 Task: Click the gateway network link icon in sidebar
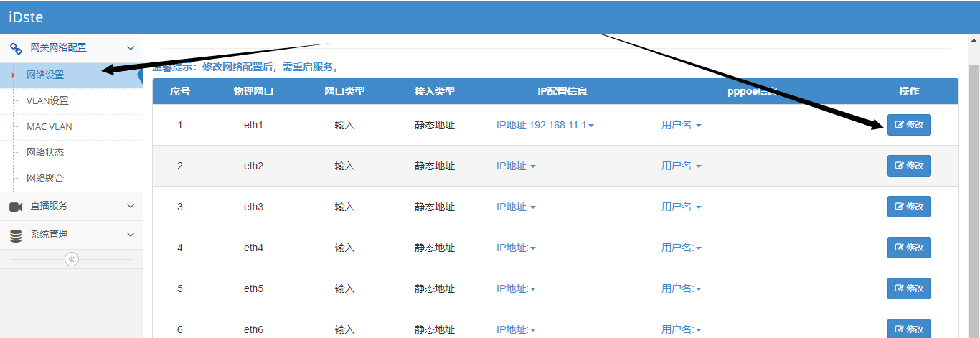click(16, 48)
